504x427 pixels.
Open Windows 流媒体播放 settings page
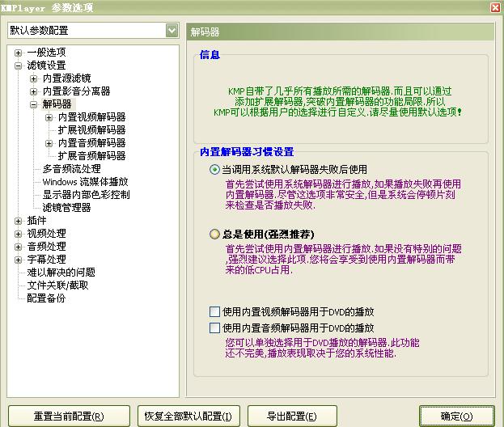[86, 182]
